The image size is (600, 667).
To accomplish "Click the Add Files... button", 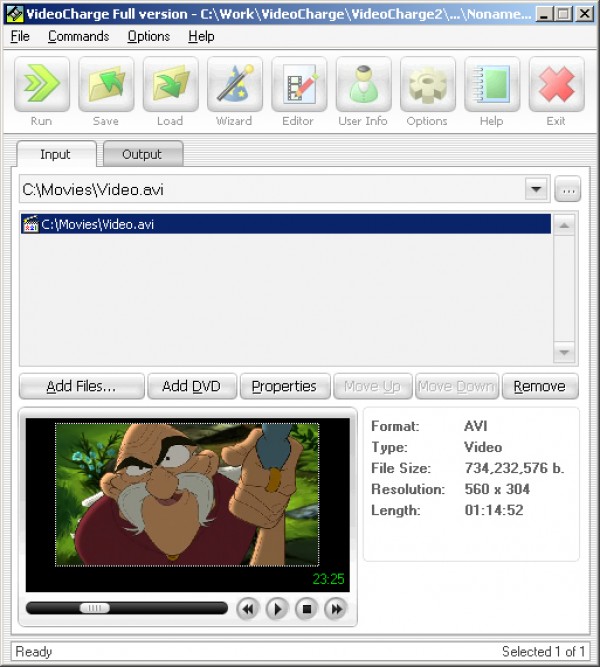I will click(x=82, y=386).
